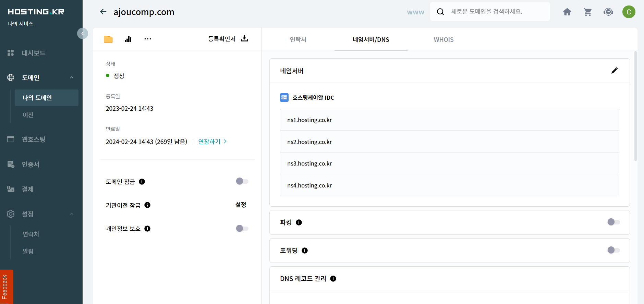Collapse the 설정 sidebar menu
Viewport: 644px width, 304px height.
click(72, 214)
